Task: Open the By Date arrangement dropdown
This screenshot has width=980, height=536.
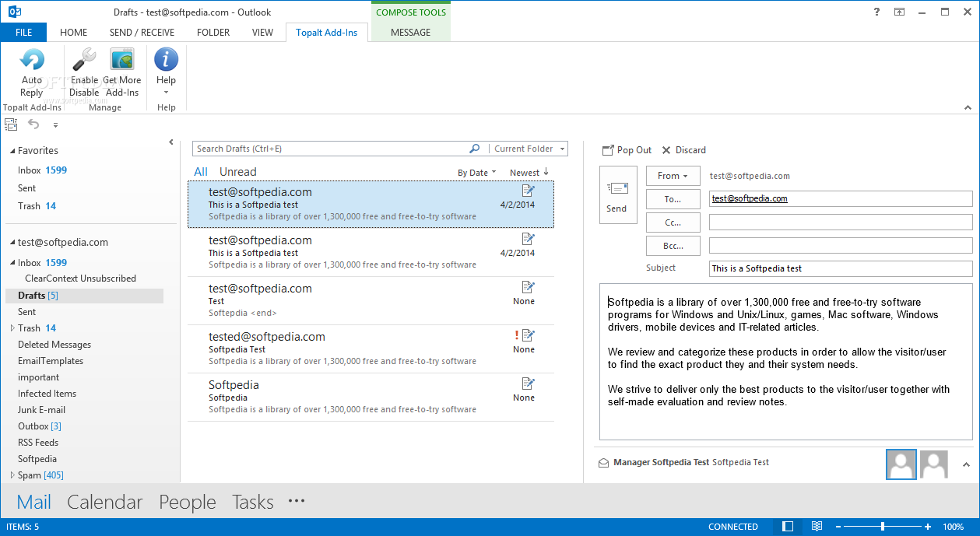Action: (476, 173)
